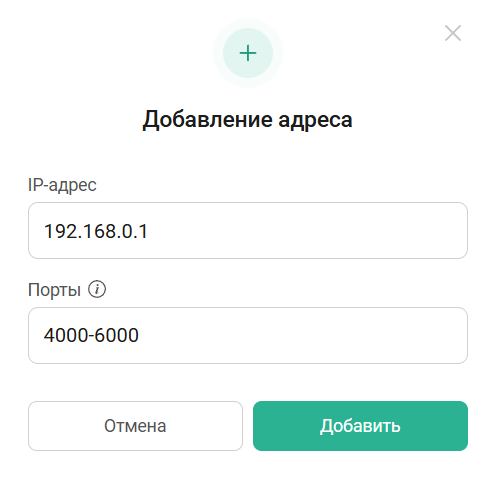Place cursor in the 192.168.0.1 text
This screenshot has height=478, width=495.
point(96,231)
